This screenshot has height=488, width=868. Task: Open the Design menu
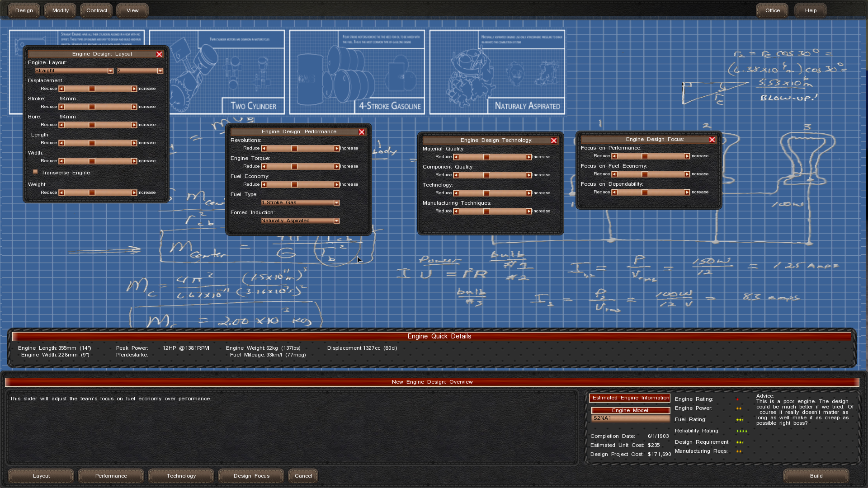(x=24, y=10)
